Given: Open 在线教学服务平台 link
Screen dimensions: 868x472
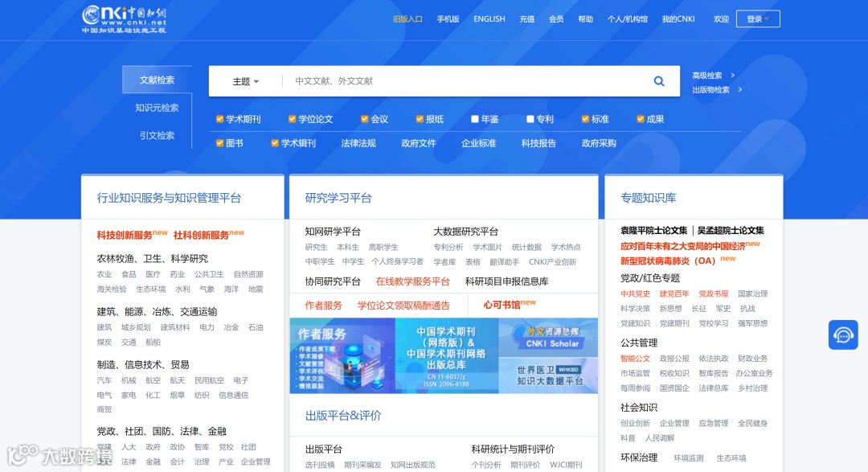Looking at the screenshot, I should pyautogui.click(x=413, y=281).
